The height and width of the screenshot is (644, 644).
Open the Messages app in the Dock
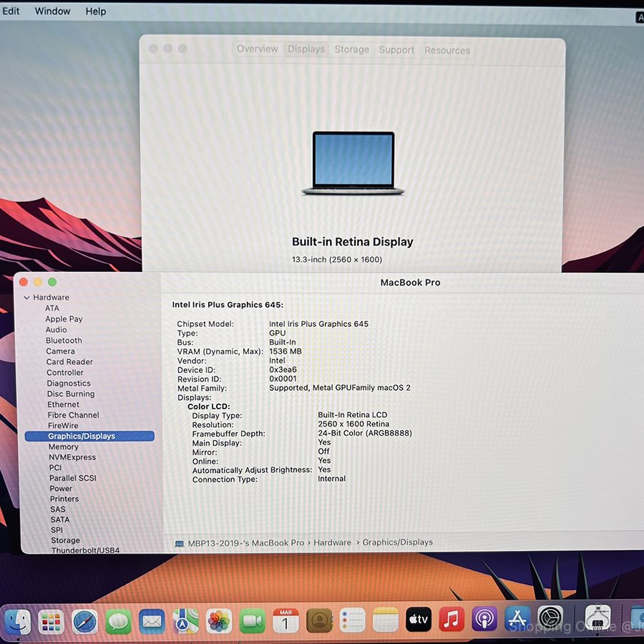coord(118,621)
